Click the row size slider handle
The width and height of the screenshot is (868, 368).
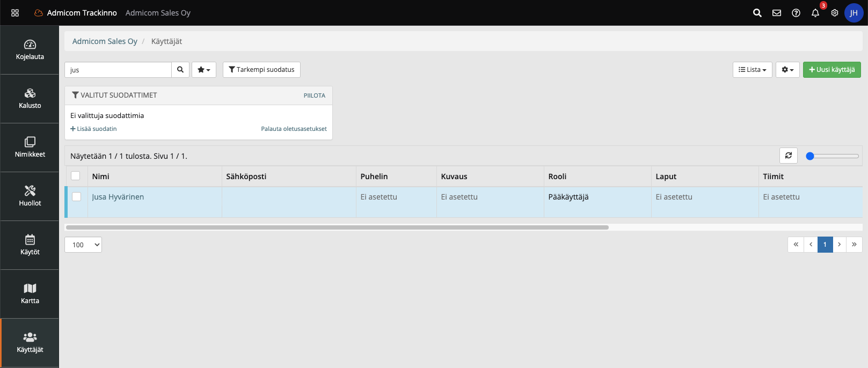[x=810, y=156]
